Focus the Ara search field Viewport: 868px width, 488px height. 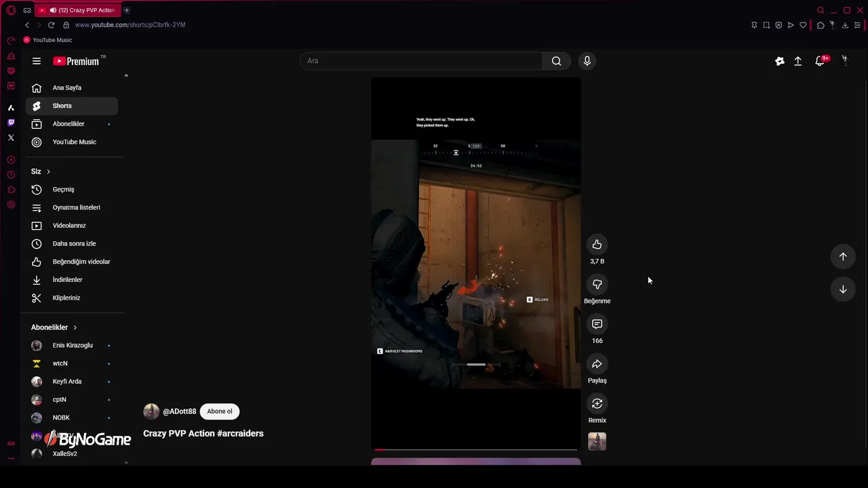[421, 61]
